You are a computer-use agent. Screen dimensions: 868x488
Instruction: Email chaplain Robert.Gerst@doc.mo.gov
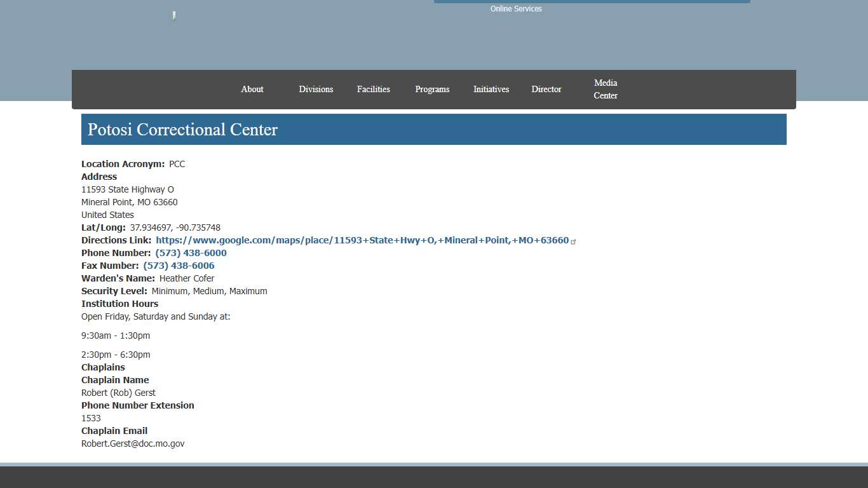133,444
